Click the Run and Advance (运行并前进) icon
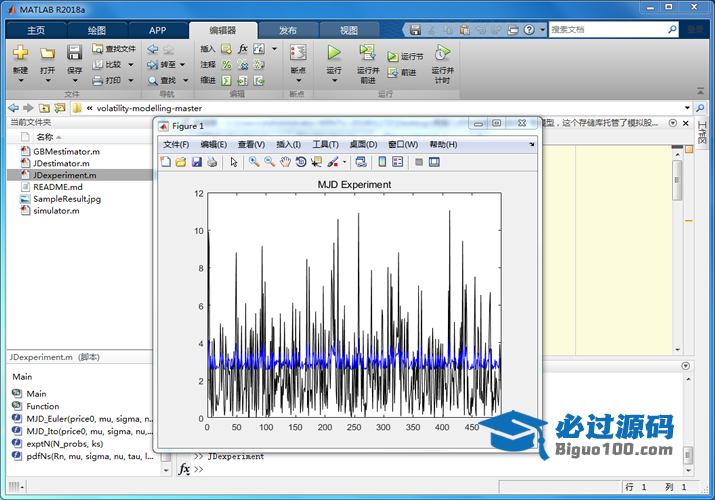Image resolution: width=715 pixels, height=500 pixels. tap(368, 52)
